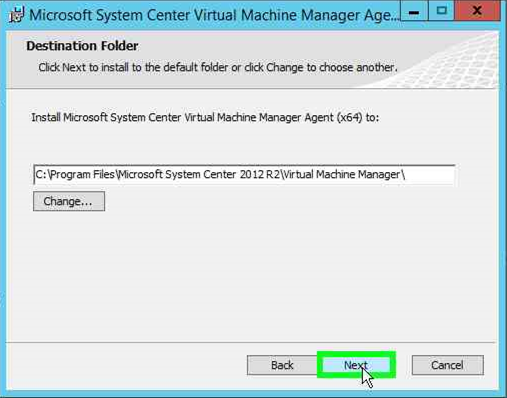Click the Next button
Image resolution: width=507 pixels, height=398 pixels.
click(x=356, y=365)
